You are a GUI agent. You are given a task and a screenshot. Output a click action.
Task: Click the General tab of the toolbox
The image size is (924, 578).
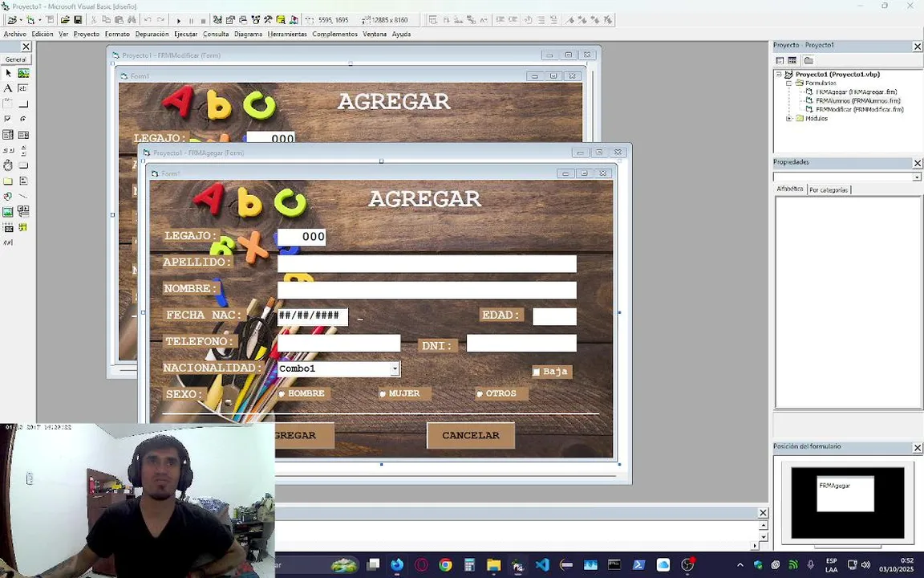click(15, 59)
